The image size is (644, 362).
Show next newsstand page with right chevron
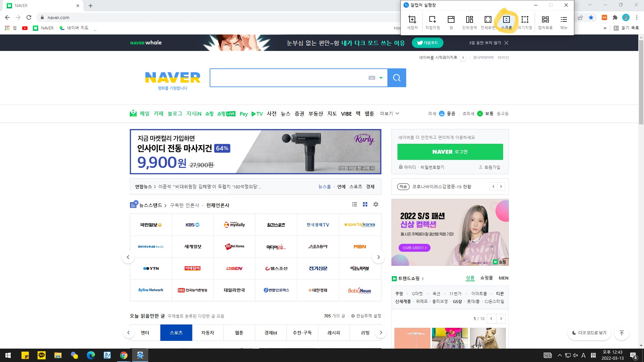click(378, 257)
